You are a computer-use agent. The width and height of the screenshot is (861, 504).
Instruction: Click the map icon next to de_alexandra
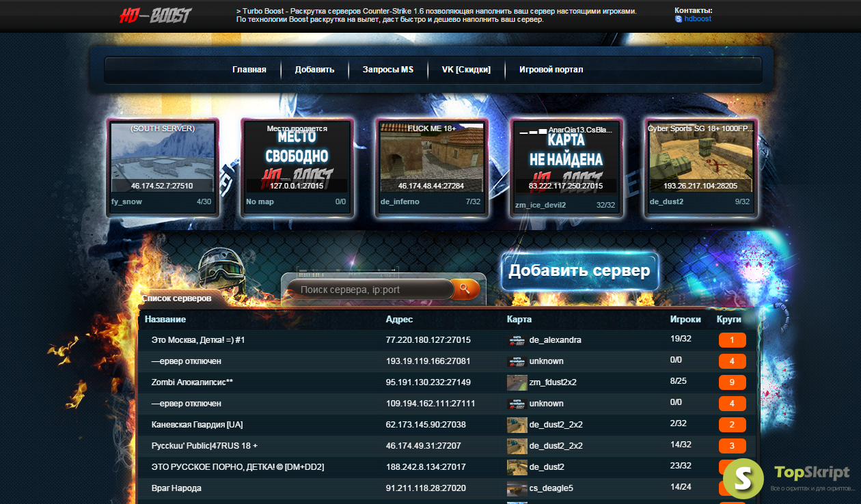[x=517, y=340]
